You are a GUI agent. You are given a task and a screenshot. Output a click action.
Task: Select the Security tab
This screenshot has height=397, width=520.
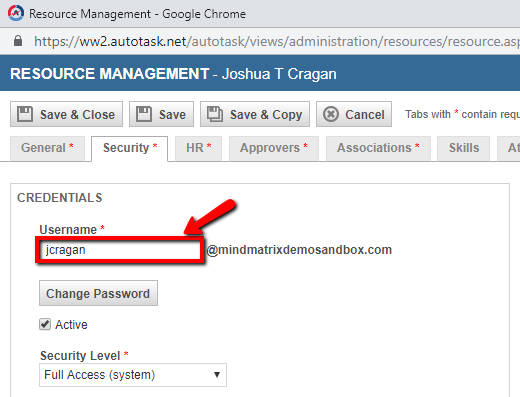pyautogui.click(x=130, y=148)
